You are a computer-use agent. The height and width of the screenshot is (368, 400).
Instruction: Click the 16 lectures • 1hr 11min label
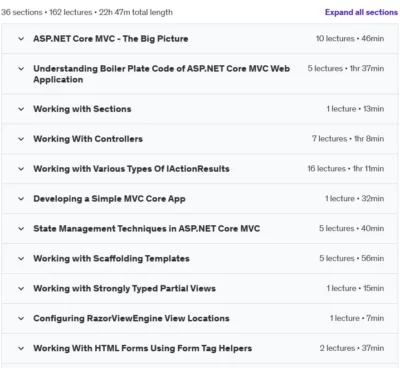click(346, 169)
